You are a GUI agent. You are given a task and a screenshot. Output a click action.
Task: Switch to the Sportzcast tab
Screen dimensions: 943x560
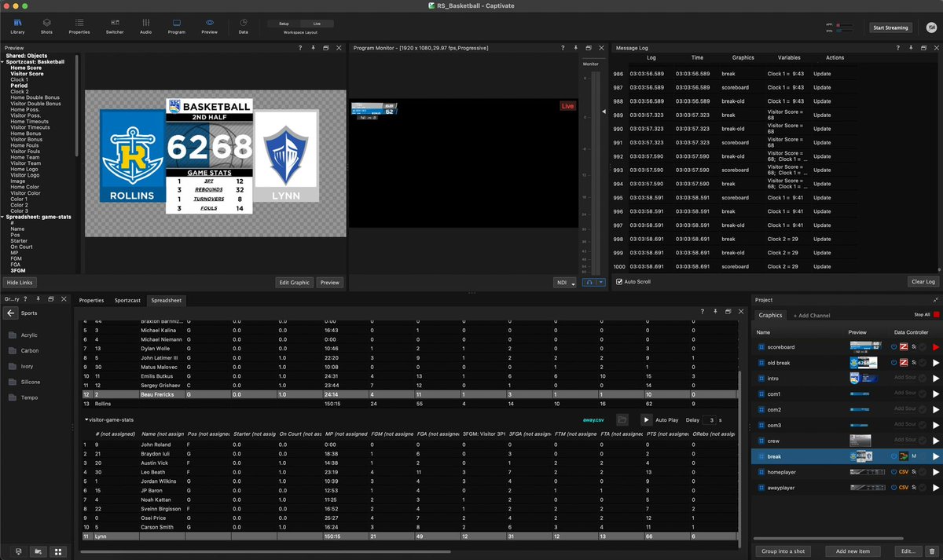(127, 300)
